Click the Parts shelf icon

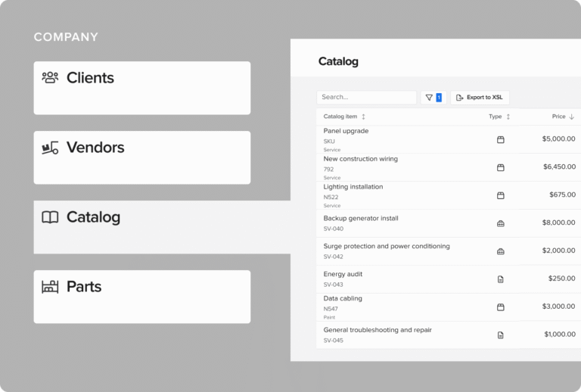(x=50, y=287)
